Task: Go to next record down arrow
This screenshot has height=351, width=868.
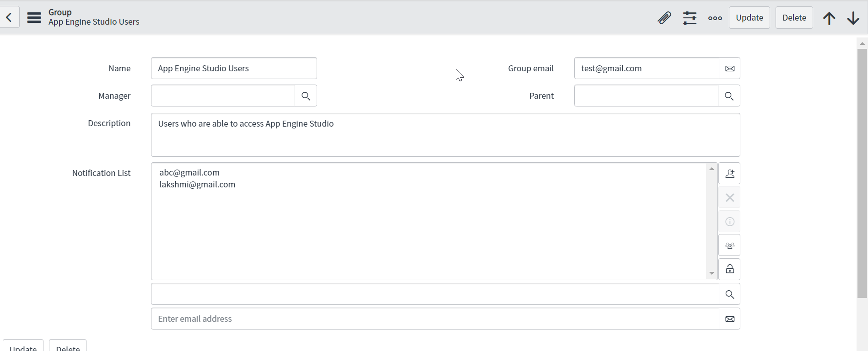Action: [x=853, y=18]
